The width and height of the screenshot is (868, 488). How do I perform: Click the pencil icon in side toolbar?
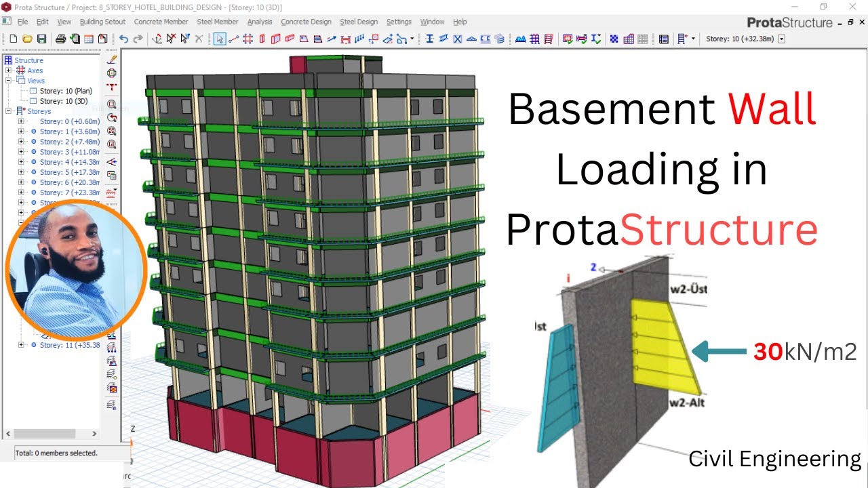point(113,60)
